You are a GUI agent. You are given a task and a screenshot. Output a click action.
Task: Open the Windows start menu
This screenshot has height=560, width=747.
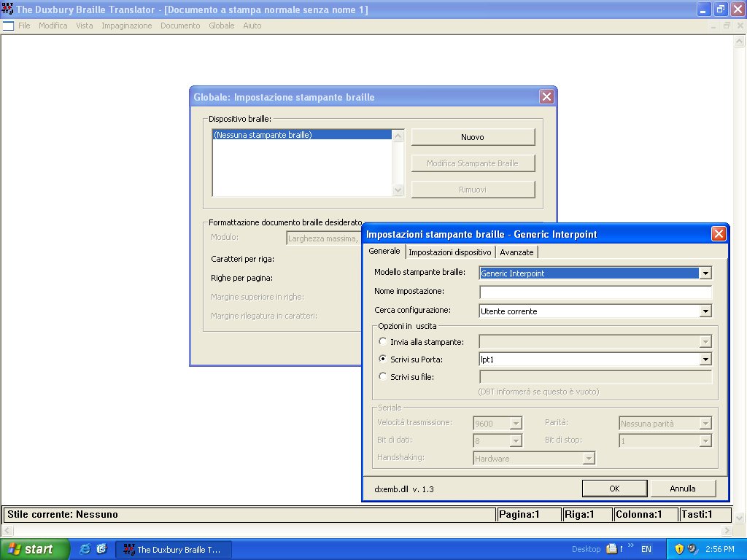(x=34, y=549)
